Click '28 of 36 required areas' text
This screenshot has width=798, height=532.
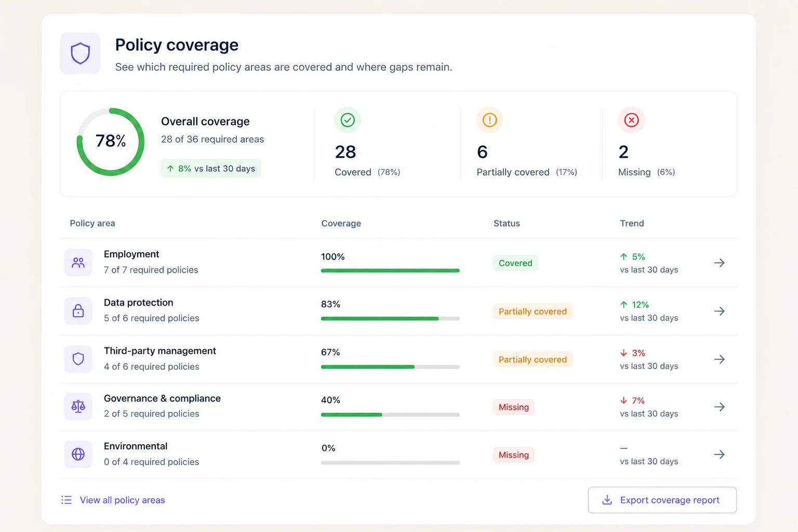(212, 139)
